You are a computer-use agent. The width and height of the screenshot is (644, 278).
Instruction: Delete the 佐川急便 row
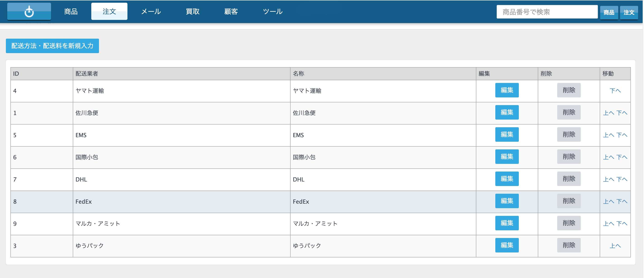click(x=569, y=113)
